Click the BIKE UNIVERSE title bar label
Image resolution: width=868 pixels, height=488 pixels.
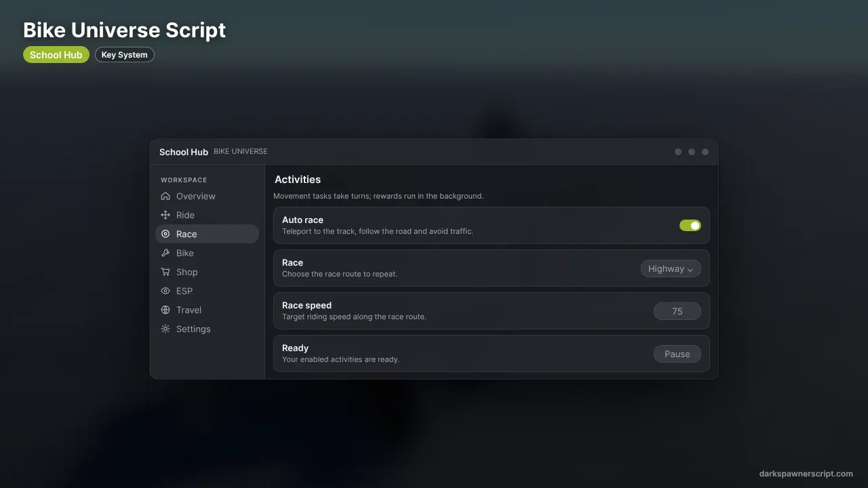click(x=241, y=152)
